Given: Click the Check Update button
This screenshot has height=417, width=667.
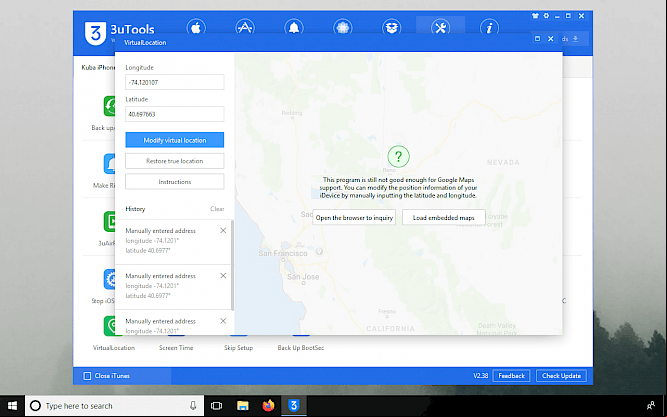Looking at the screenshot, I should 562,376.
